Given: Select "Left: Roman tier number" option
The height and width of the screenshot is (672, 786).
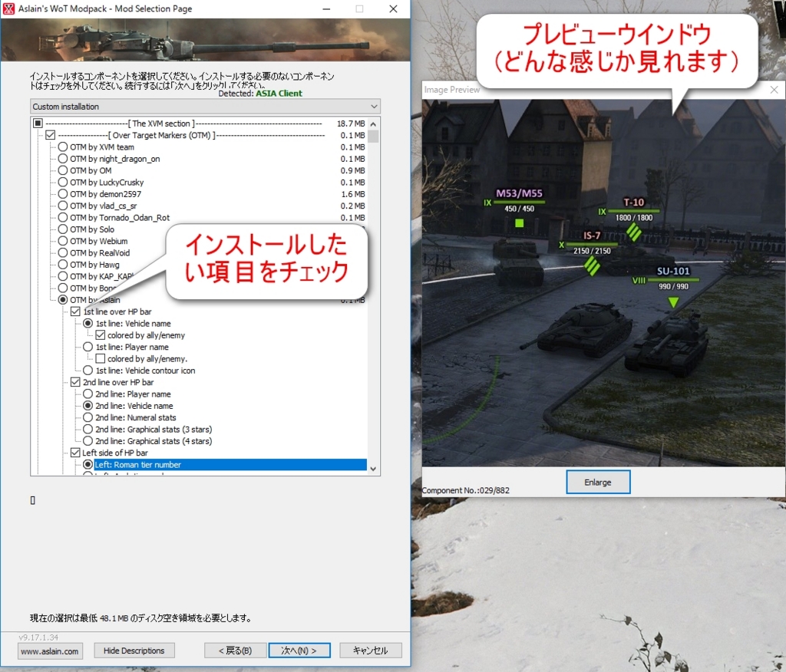Looking at the screenshot, I should (87, 464).
